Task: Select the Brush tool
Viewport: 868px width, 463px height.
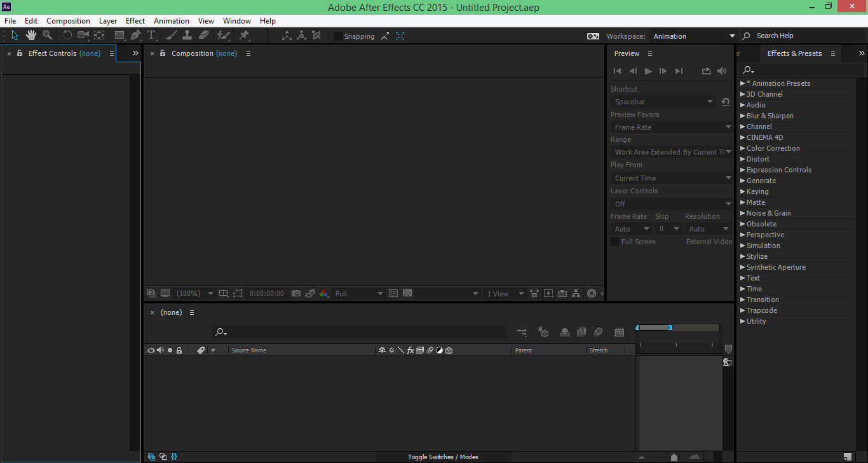Action: tap(172, 36)
